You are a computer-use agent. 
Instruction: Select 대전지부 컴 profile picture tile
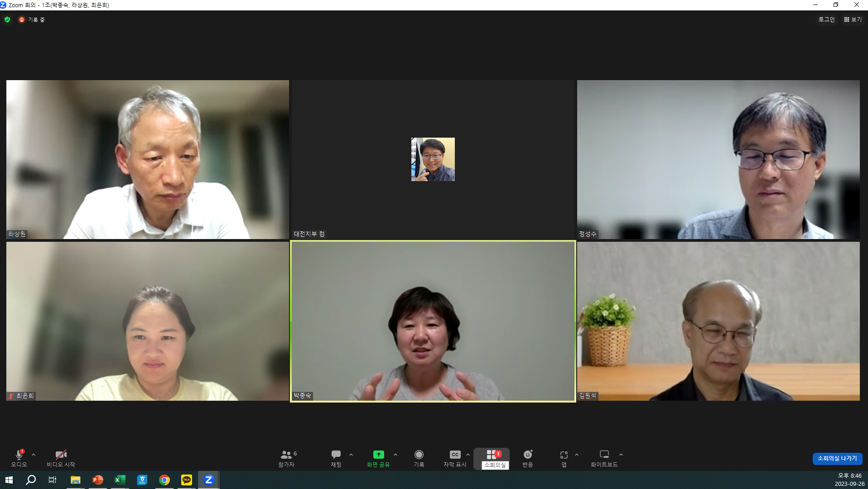click(433, 159)
